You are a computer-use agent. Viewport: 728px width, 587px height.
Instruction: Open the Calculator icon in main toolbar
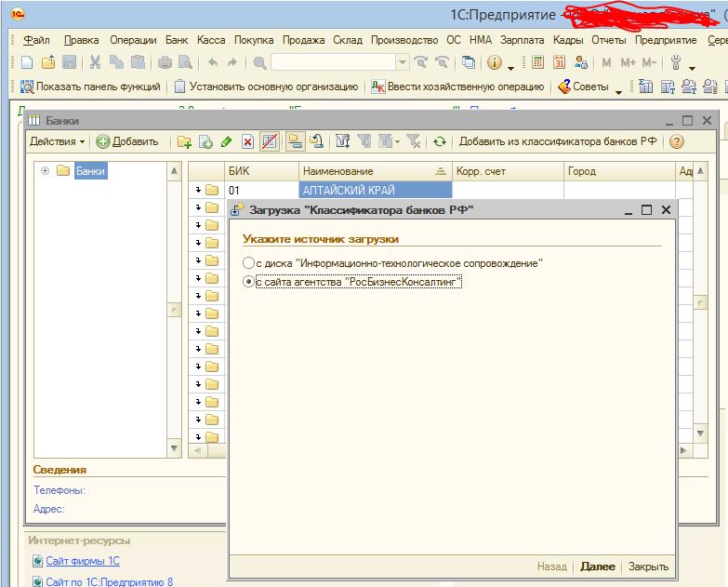click(537, 62)
